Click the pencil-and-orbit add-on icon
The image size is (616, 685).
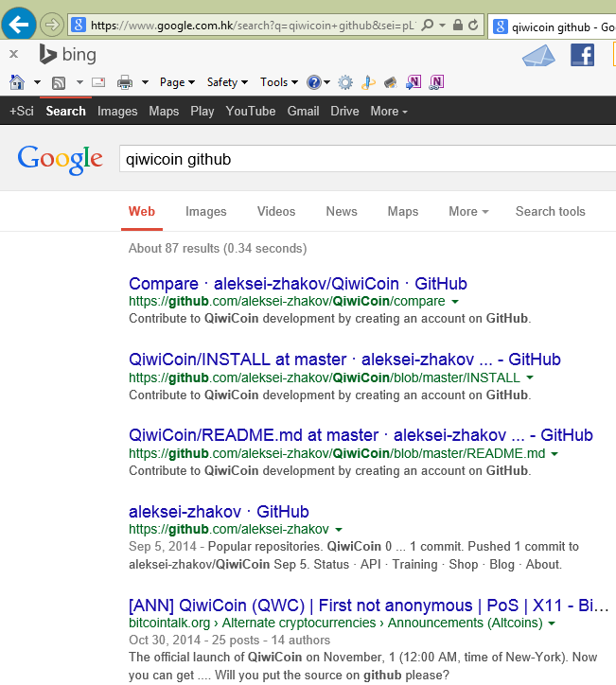pos(368,82)
